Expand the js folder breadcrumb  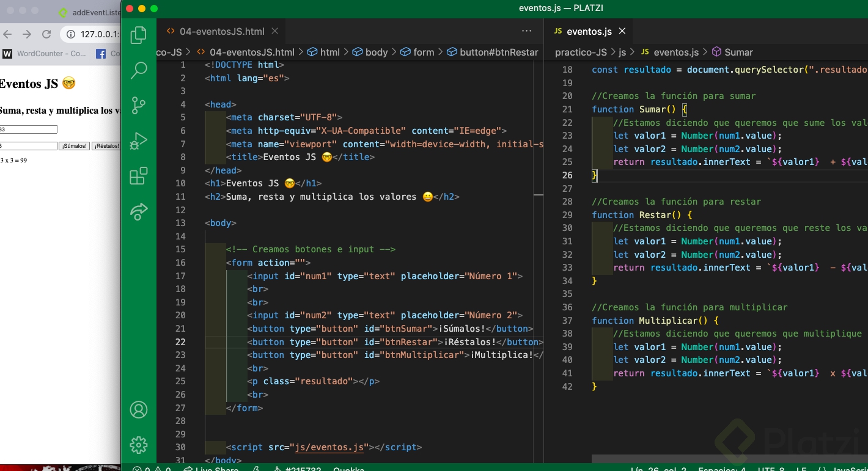click(x=622, y=53)
